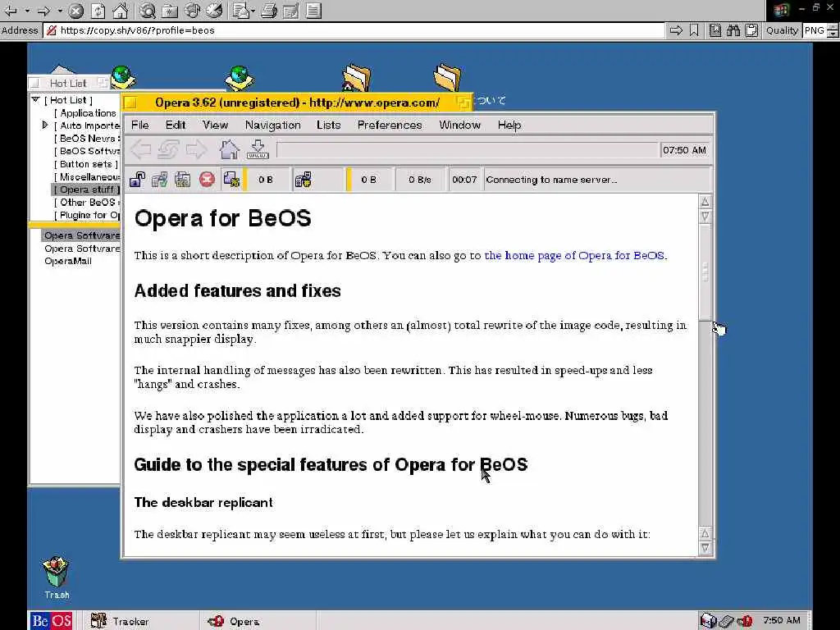Collapse the [ Hot List ] root triangle

(36, 99)
